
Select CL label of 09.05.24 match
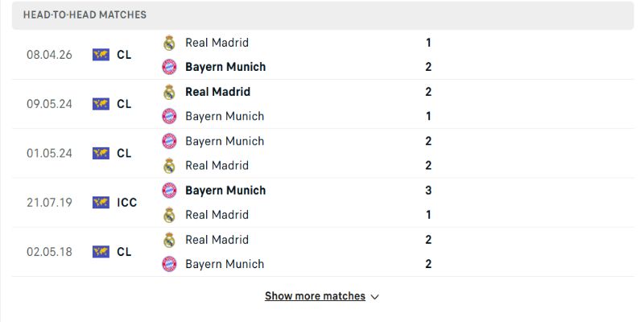click(x=124, y=104)
